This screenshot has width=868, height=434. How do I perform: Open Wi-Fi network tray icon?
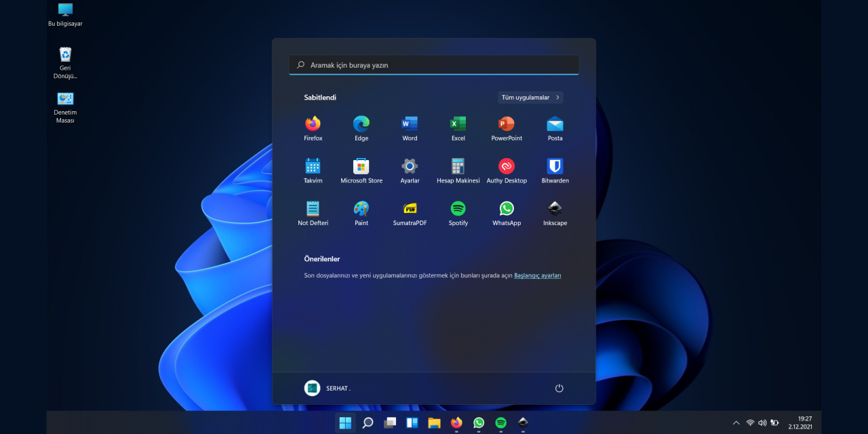pos(750,422)
